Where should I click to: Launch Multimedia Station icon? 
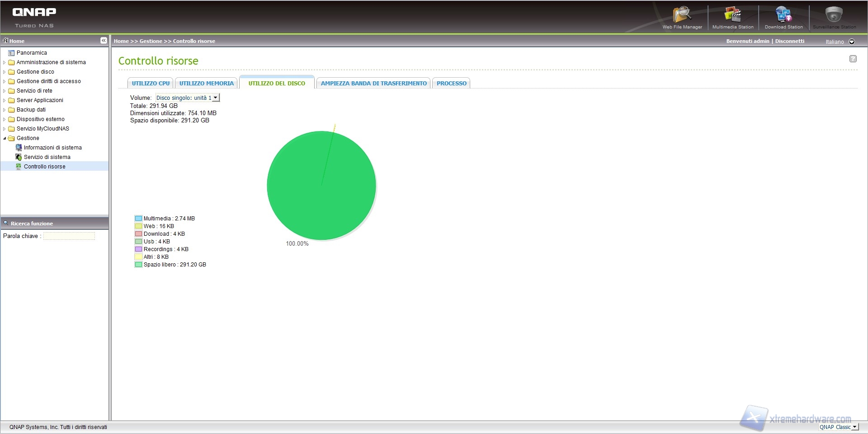click(x=732, y=15)
